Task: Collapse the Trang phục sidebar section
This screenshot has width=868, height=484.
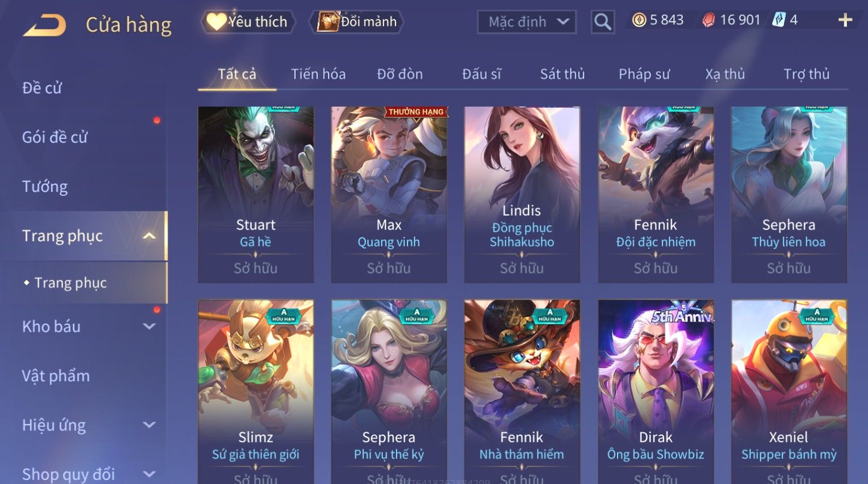Action: pos(149,236)
